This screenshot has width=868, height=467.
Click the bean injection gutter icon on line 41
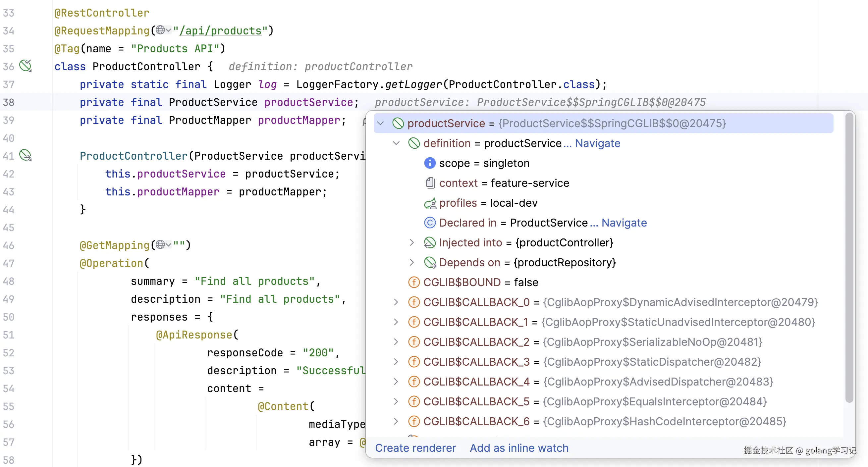coord(25,155)
